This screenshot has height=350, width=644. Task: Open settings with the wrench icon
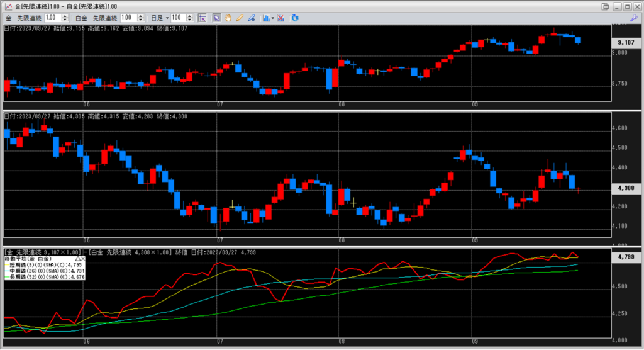(633, 18)
